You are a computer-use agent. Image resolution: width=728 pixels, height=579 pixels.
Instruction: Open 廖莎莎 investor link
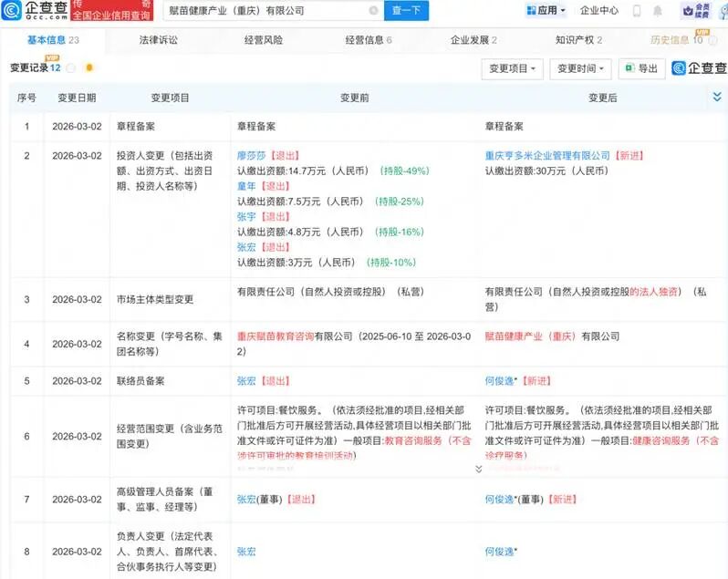tap(251, 155)
